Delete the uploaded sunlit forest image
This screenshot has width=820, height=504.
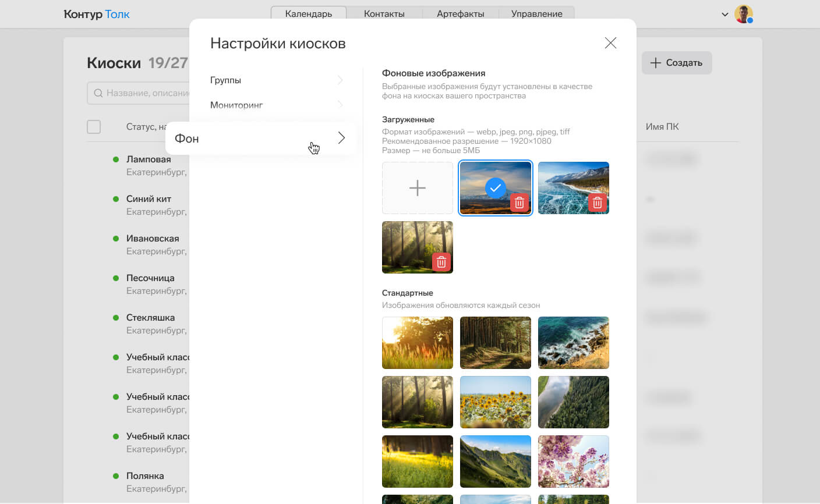click(441, 262)
